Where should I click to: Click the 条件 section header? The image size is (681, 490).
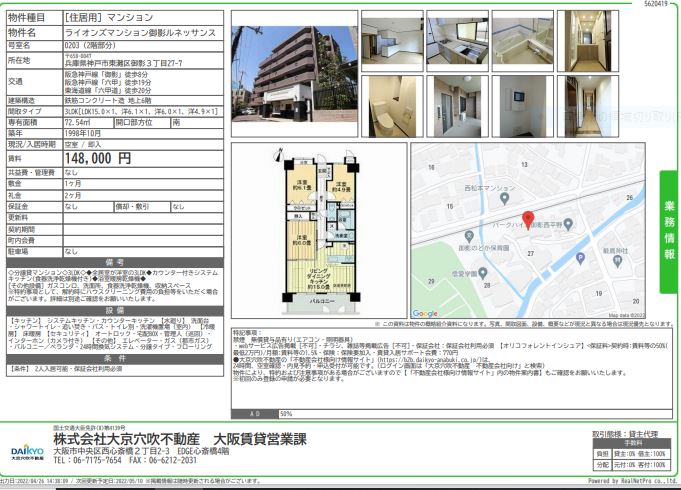click(115, 359)
